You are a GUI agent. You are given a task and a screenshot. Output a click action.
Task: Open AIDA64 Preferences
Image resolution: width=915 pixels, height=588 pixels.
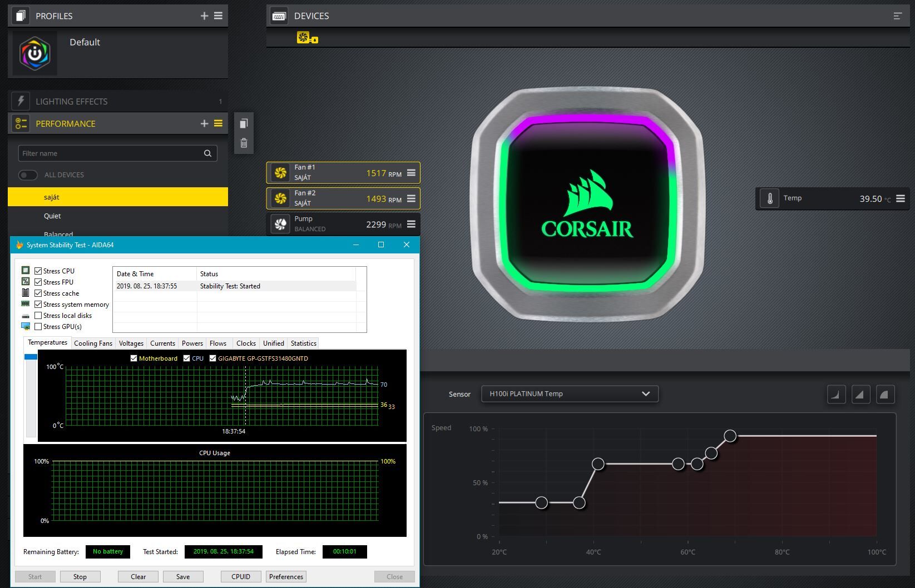(x=286, y=576)
